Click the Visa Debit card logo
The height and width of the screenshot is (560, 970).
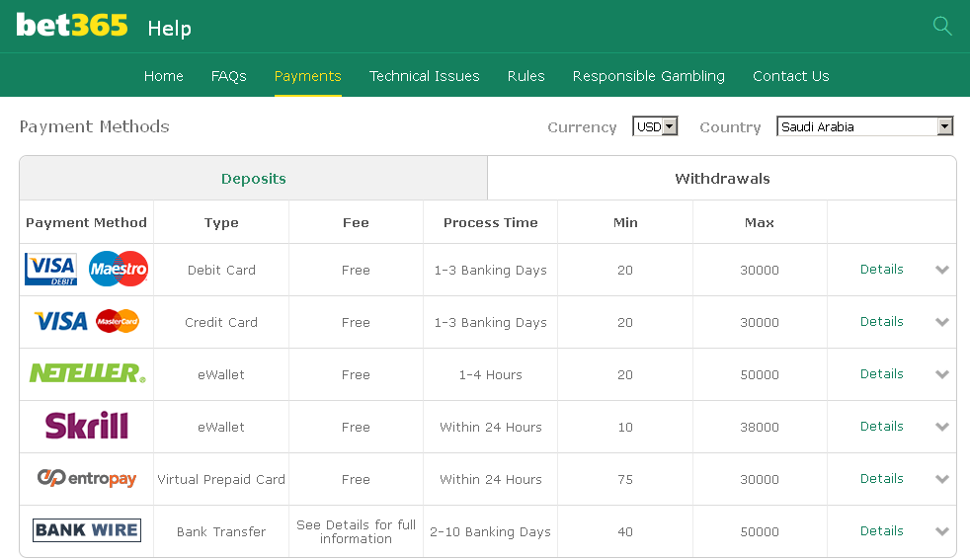(x=50, y=270)
